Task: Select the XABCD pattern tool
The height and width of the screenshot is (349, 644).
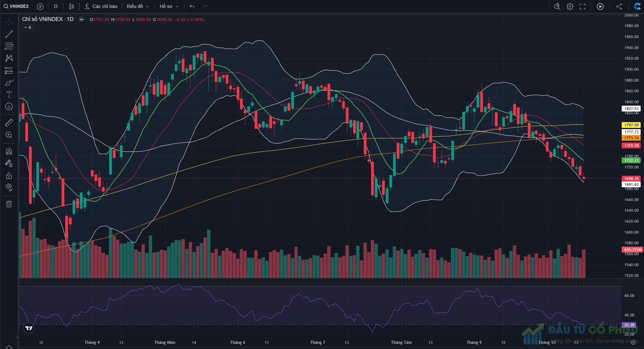Action: click(x=9, y=58)
